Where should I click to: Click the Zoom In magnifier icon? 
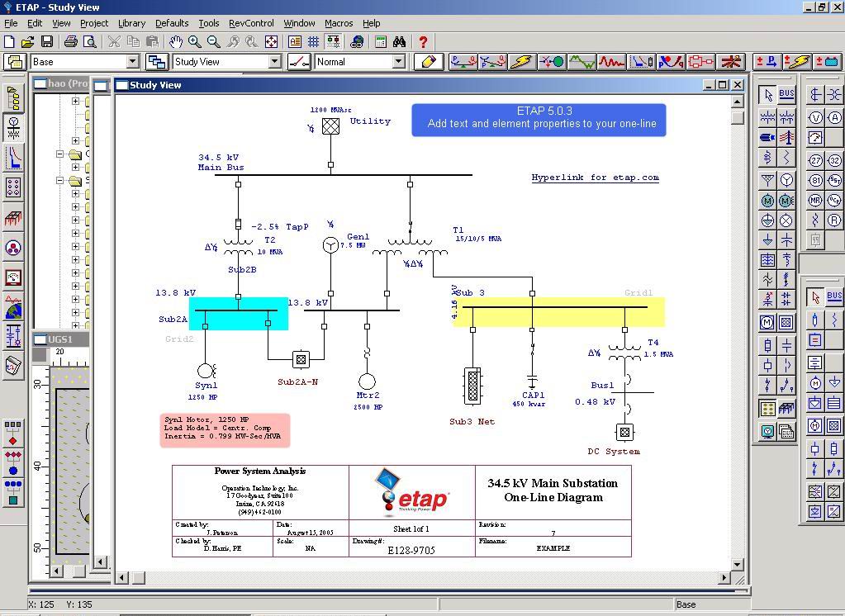[195, 41]
